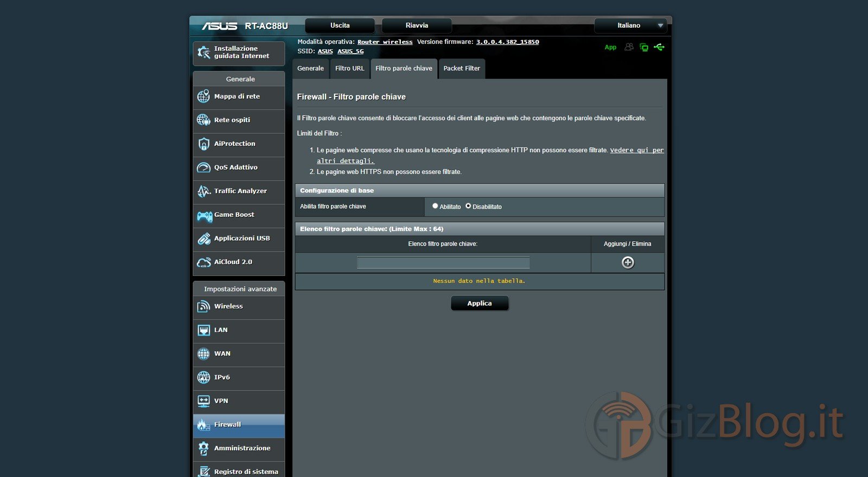This screenshot has height=477, width=868.
Task: Click the 'Firewall - Filtro parole chiave' heading
Action: [352, 97]
